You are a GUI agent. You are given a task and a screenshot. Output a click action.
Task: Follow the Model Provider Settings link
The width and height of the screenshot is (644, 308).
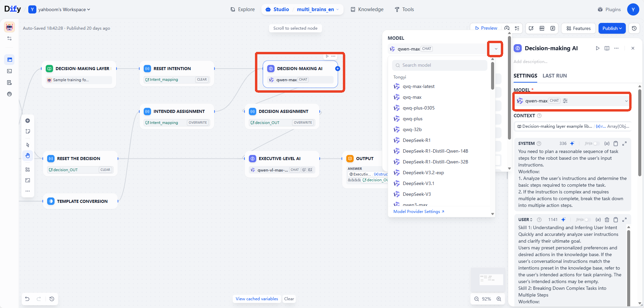419,212
